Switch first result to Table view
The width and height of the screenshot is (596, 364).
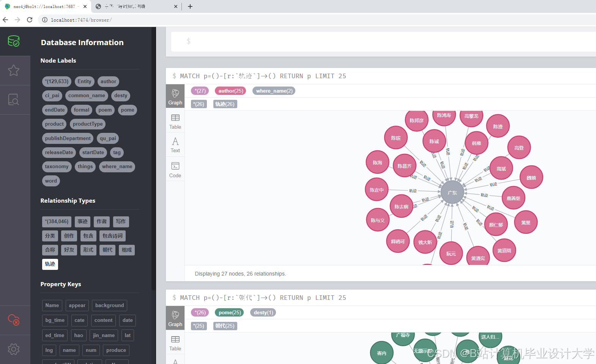[x=175, y=121]
